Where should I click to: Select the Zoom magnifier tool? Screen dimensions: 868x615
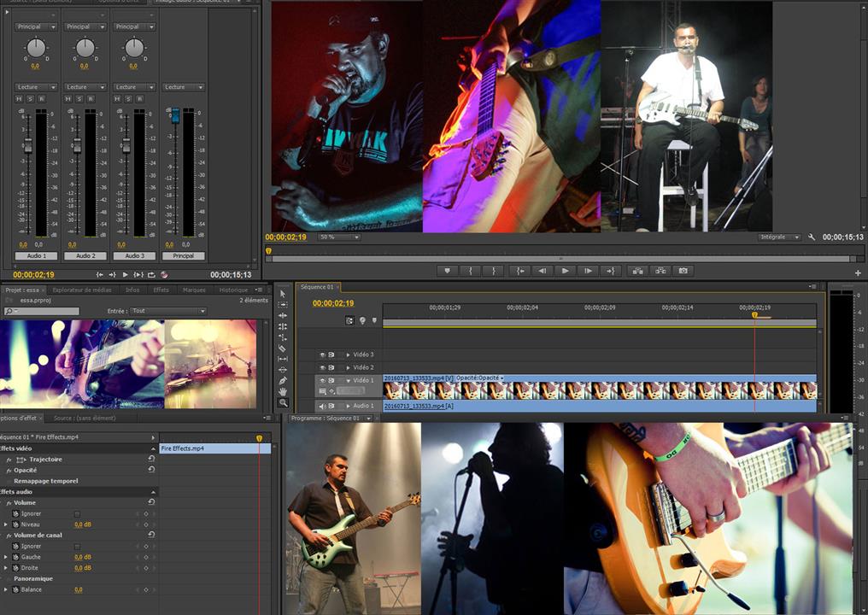[283, 403]
